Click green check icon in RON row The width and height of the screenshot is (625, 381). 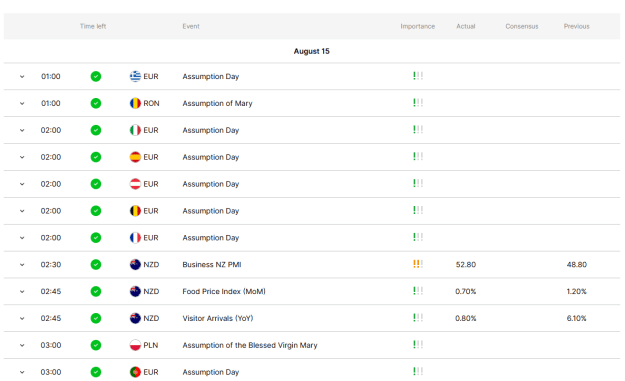[x=96, y=103]
